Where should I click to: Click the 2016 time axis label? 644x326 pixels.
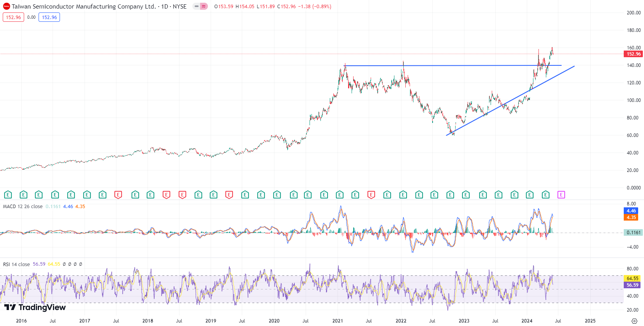(x=21, y=321)
